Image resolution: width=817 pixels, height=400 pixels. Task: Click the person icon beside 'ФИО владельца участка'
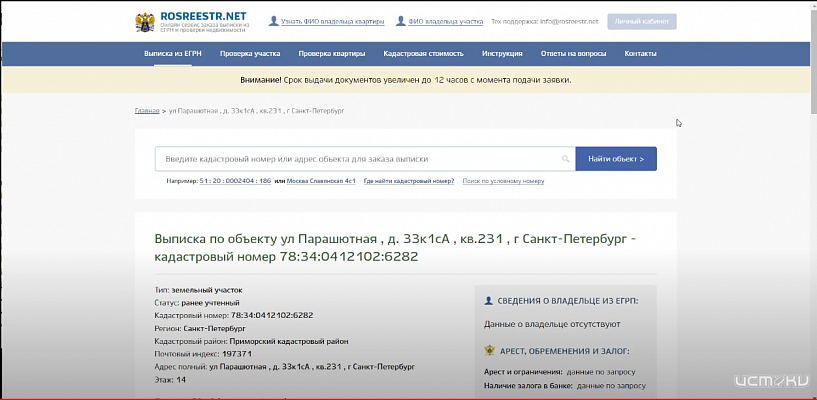tap(401, 20)
